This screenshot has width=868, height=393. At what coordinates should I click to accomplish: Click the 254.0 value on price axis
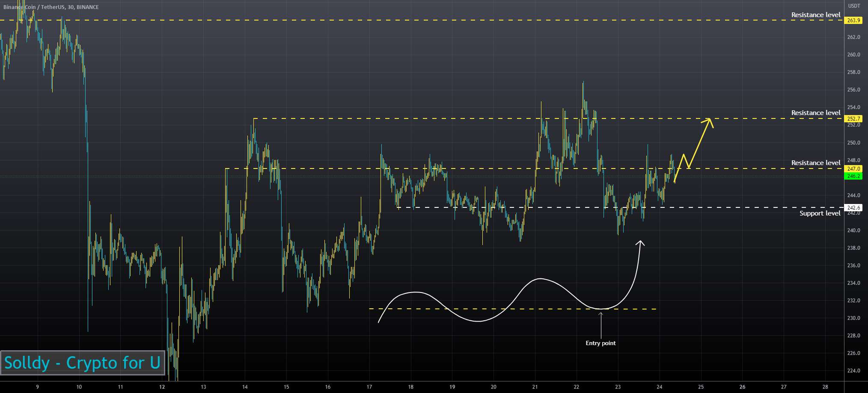tap(853, 107)
